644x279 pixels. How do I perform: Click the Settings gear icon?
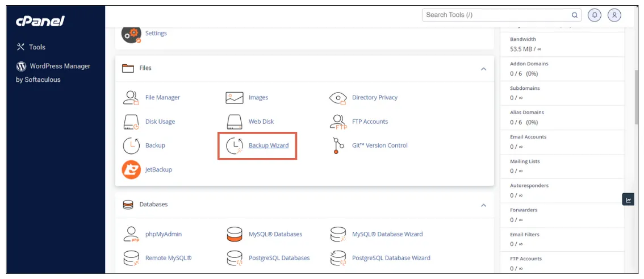point(131,34)
